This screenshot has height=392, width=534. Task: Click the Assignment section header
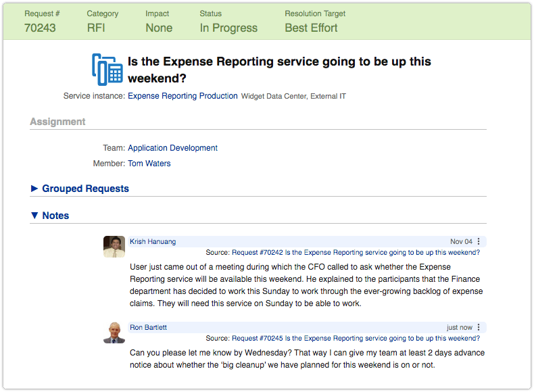click(57, 122)
